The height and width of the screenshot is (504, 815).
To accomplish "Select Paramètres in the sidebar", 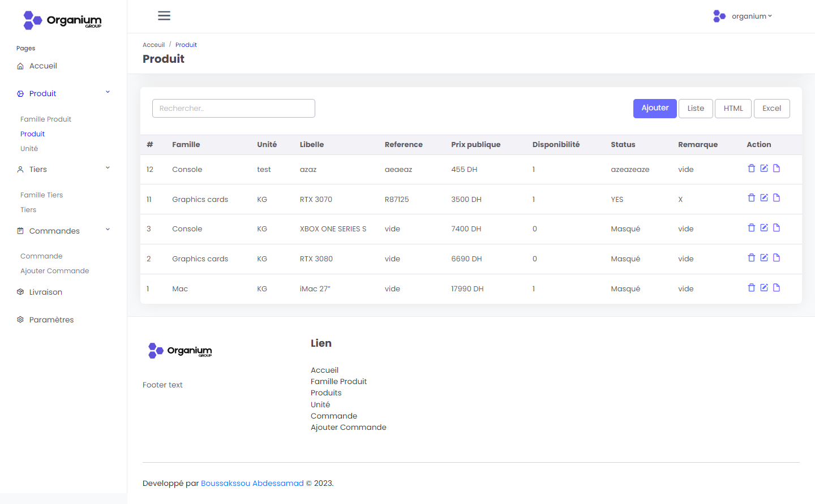I will 51,320.
